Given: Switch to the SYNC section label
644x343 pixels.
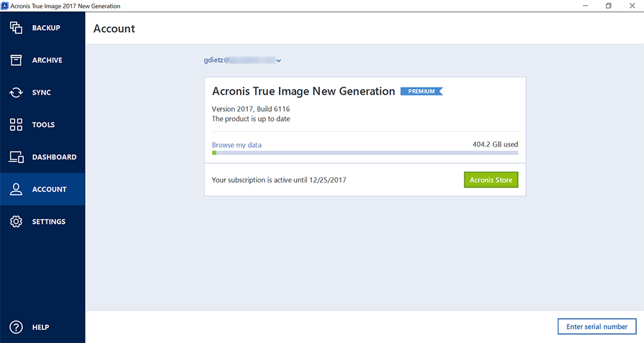Looking at the screenshot, I should click(41, 93).
